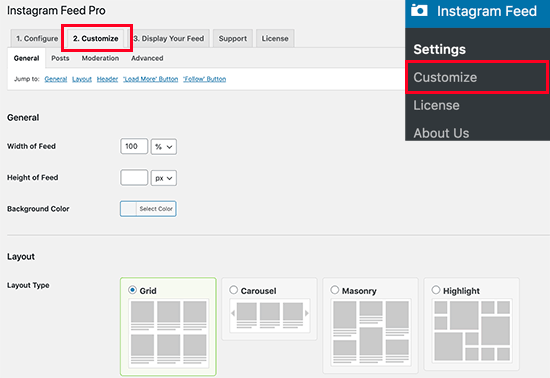Open the 1. Configure tab
The width and height of the screenshot is (550, 378).
[x=37, y=38]
